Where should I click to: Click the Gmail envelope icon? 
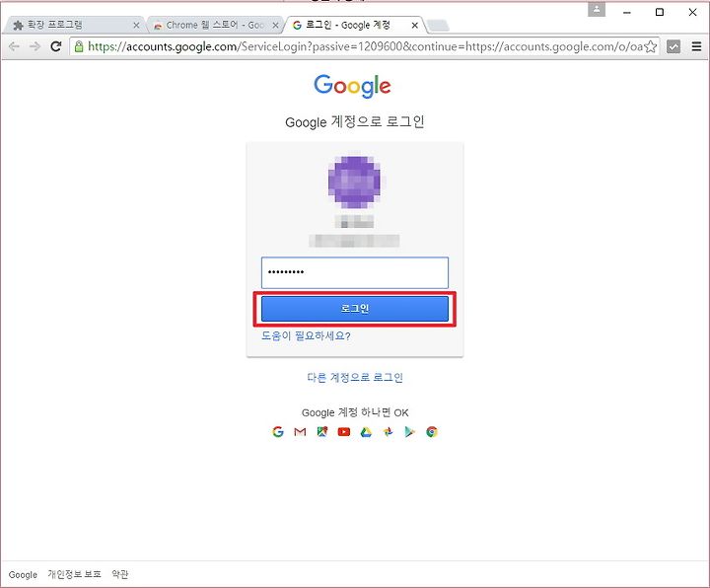300,432
